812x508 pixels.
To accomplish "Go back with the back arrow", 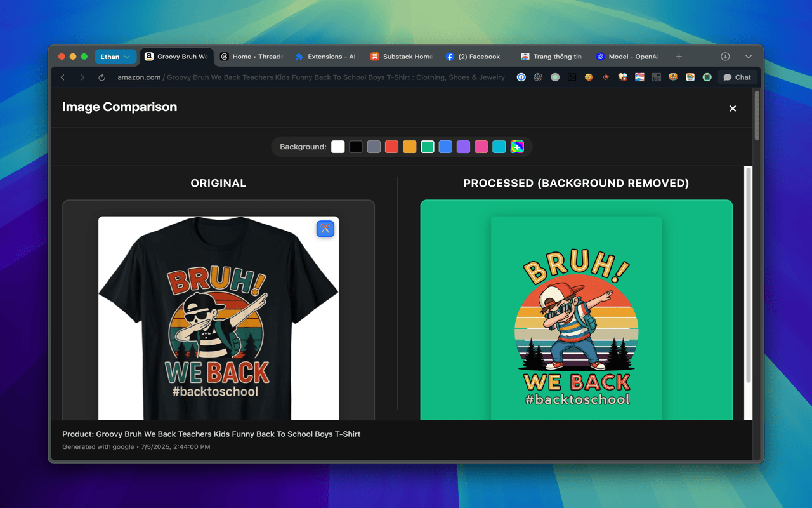I will [63, 77].
